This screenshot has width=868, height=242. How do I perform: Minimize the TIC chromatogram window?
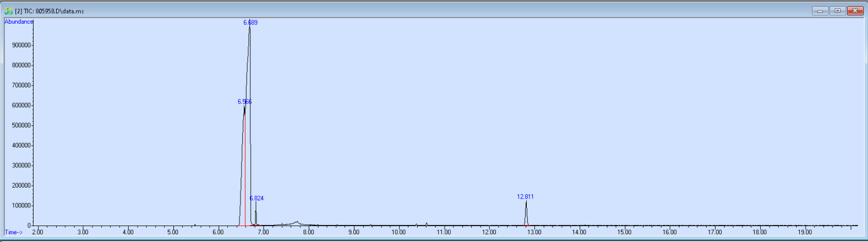point(820,11)
